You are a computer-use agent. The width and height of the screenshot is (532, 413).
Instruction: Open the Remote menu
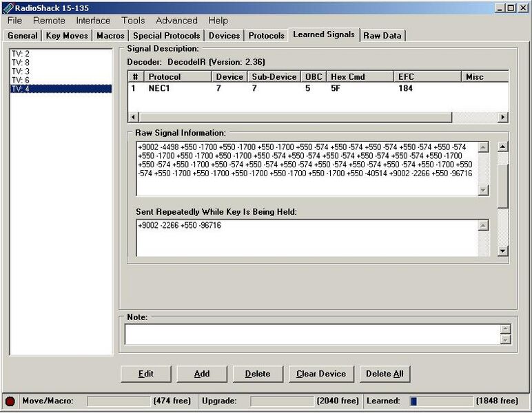(49, 21)
